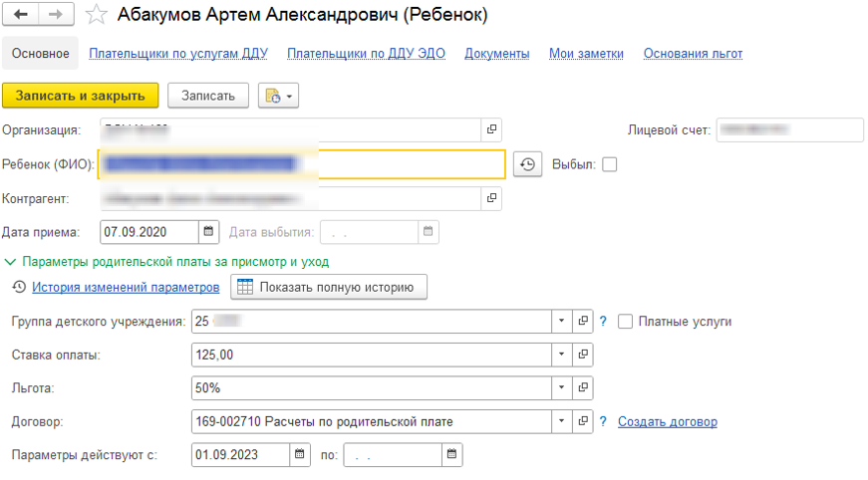Click the forward navigation arrow
Screen dimensions: 868x480
click(x=55, y=15)
